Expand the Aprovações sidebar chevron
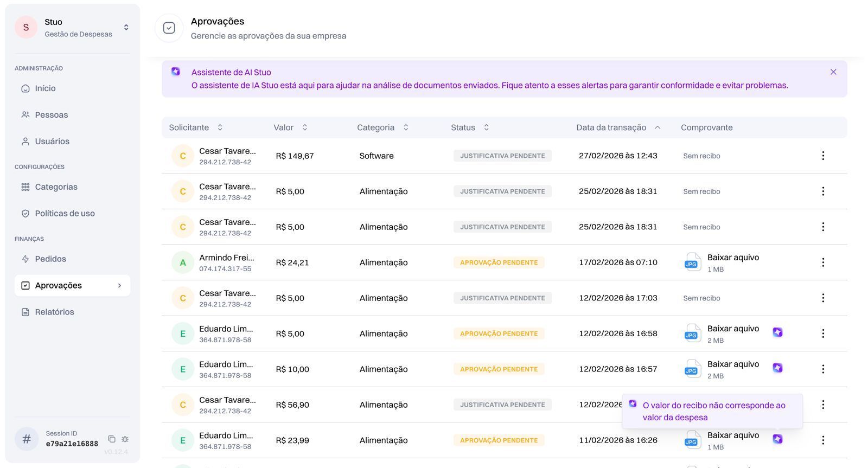 119,286
